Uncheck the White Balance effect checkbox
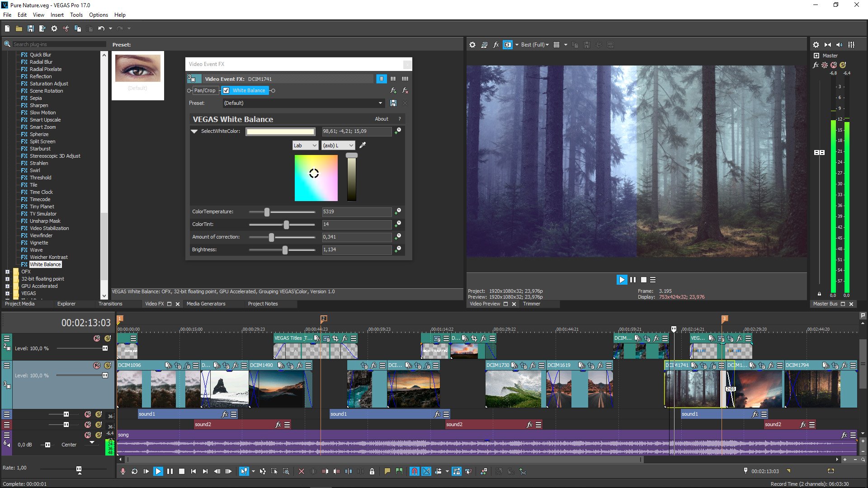This screenshot has height=488, width=868. [226, 90]
